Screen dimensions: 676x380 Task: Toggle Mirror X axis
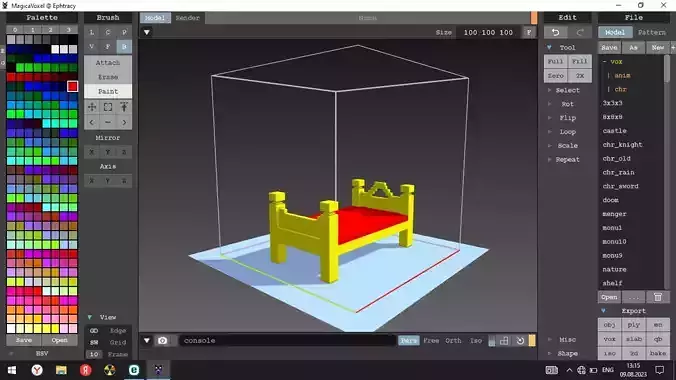click(x=91, y=152)
